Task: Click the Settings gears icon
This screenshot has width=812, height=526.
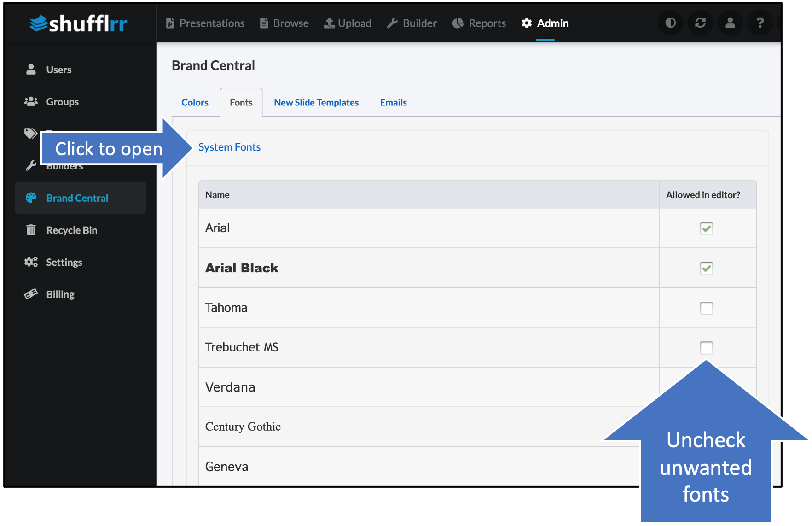Action: point(31,262)
